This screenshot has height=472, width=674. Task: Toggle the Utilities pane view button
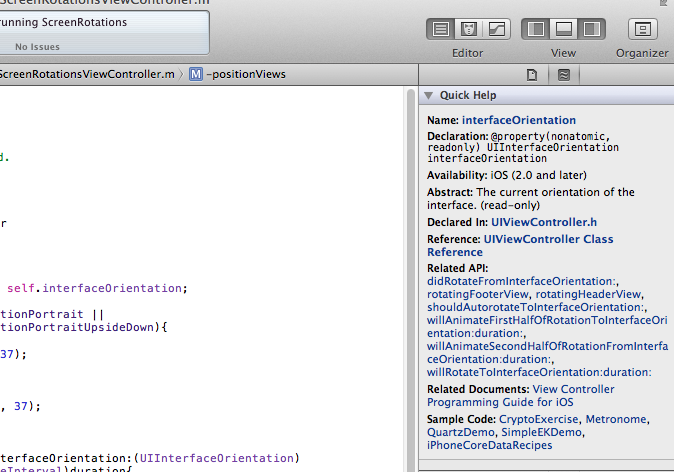(591, 29)
